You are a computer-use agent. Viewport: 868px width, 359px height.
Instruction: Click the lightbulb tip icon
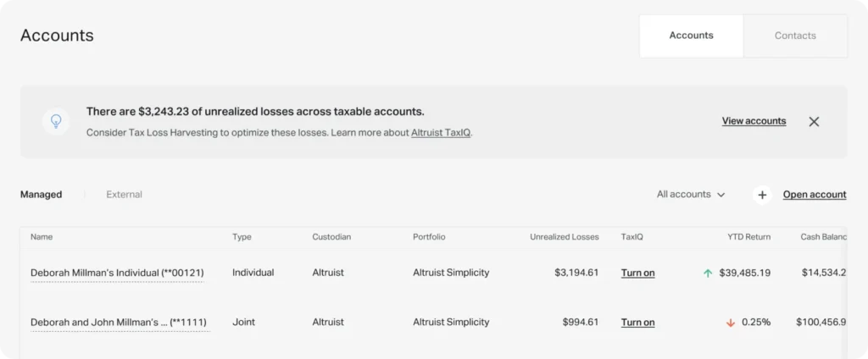[x=56, y=121]
